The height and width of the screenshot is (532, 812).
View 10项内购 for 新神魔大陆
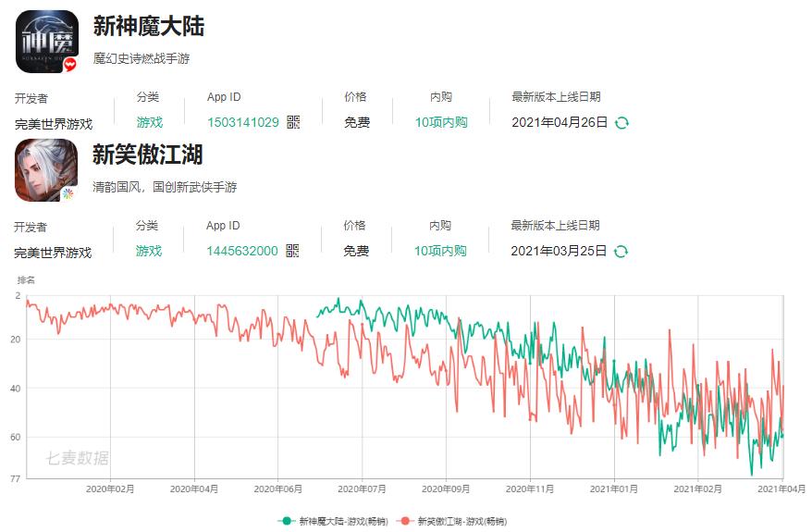pyautogui.click(x=441, y=122)
